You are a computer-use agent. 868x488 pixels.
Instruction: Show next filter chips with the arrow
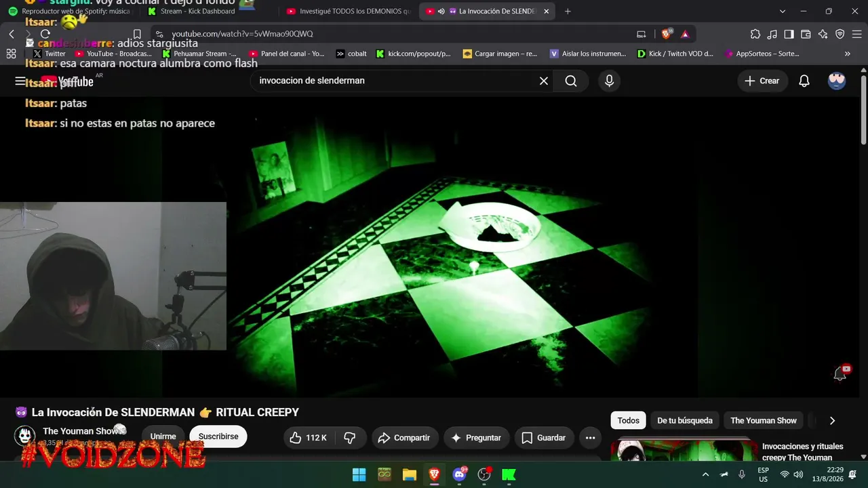point(832,420)
